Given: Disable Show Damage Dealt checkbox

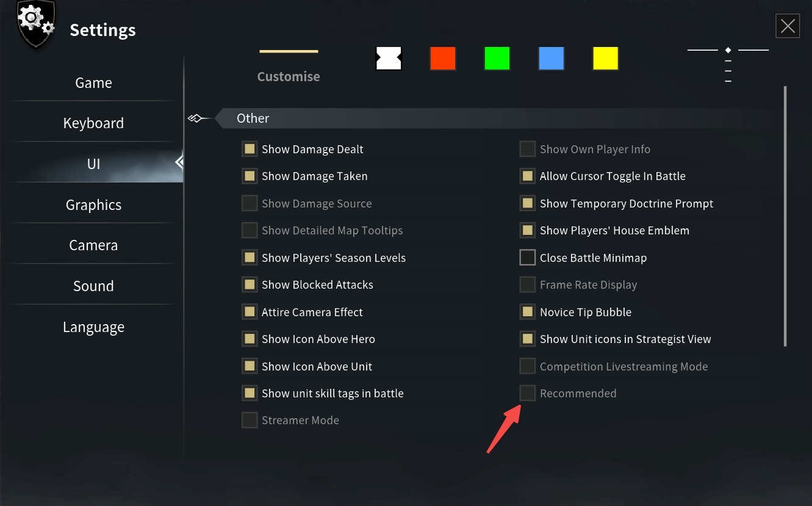Looking at the screenshot, I should click(x=250, y=150).
